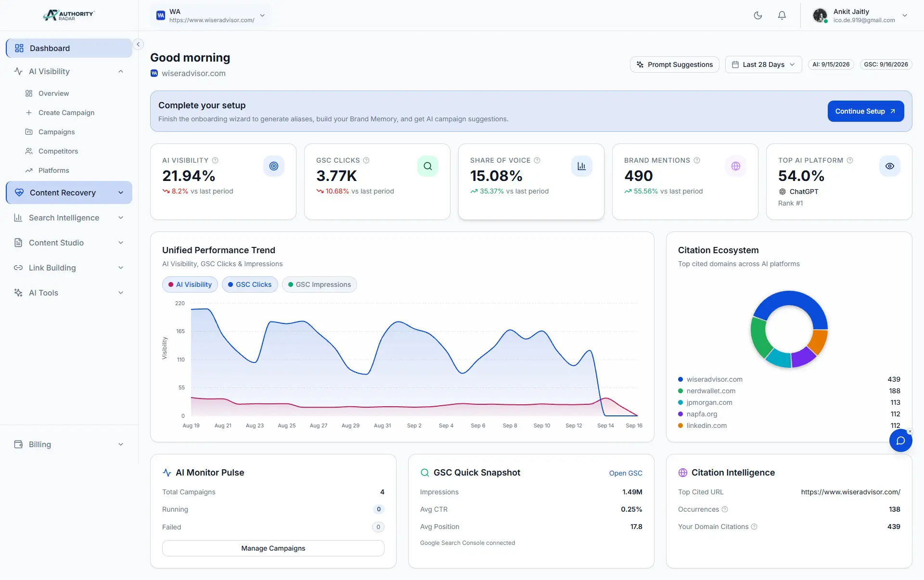924x580 pixels.
Task: Select Create Campaign menu item
Action: tap(66, 113)
